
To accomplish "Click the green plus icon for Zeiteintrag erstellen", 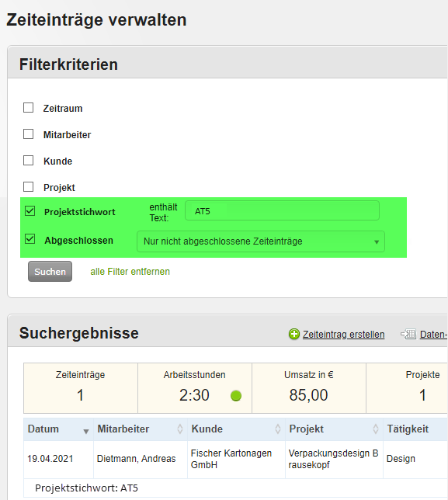I will [x=294, y=334].
